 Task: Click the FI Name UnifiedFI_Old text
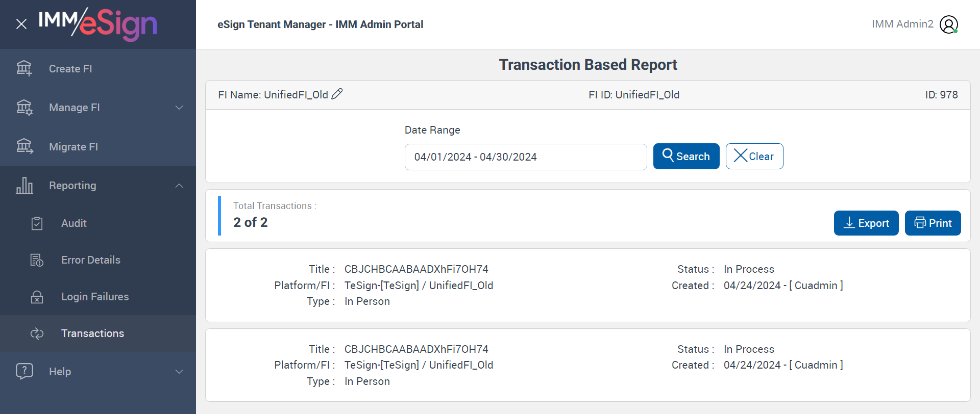[273, 95]
